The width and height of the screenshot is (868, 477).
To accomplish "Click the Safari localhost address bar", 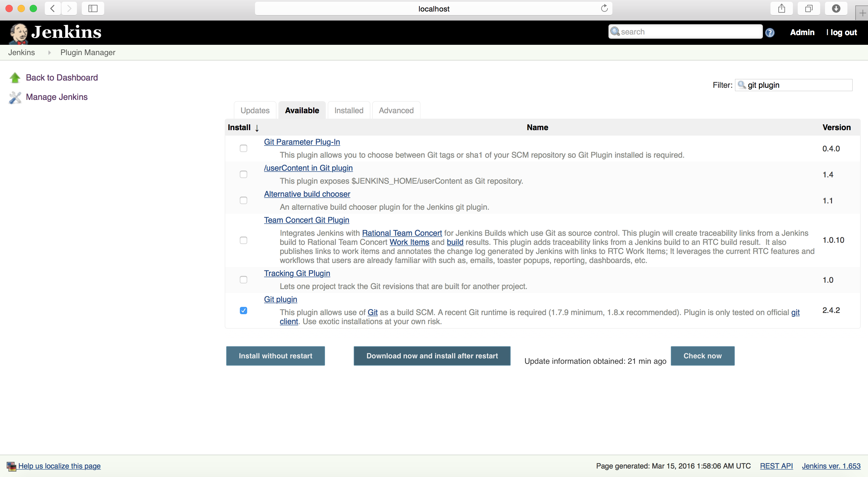I will [433, 8].
